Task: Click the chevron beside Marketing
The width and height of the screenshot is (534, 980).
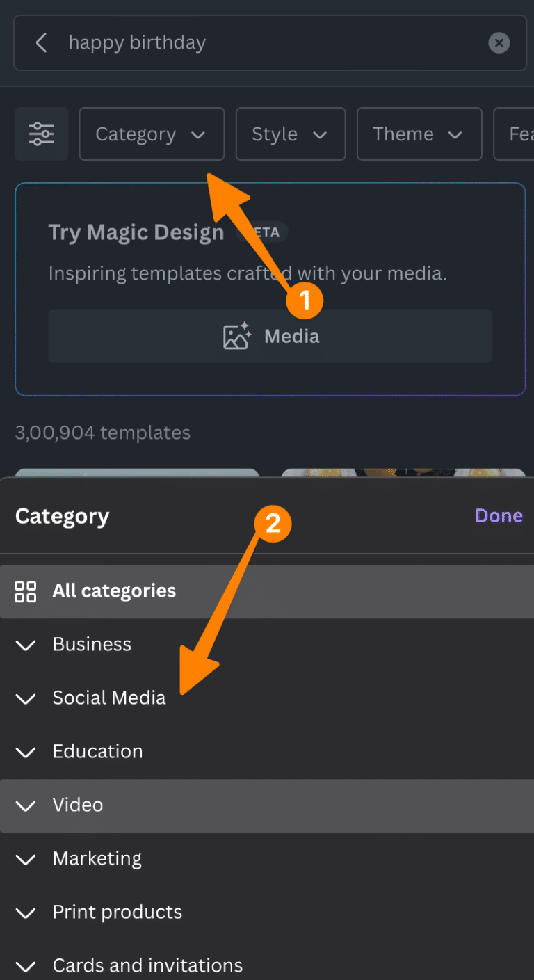Action: [x=25, y=860]
